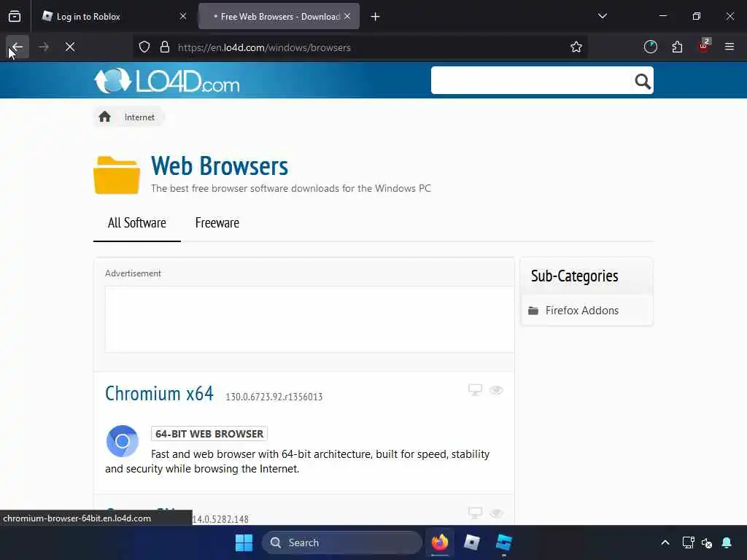Open the Chromium x64 title link
This screenshot has width=747, height=560.
coord(159,394)
